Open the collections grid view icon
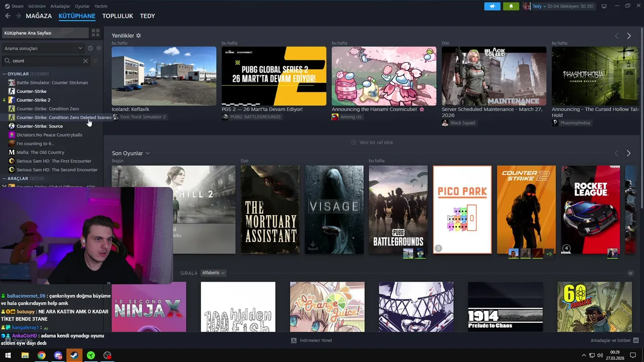The width and height of the screenshot is (644, 362). click(x=95, y=33)
